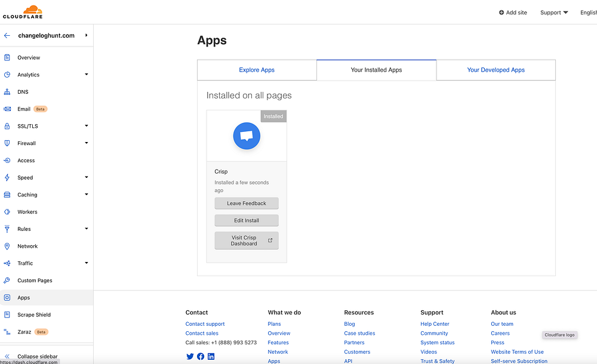Click Visit Crisp Dashboard button

click(x=247, y=240)
